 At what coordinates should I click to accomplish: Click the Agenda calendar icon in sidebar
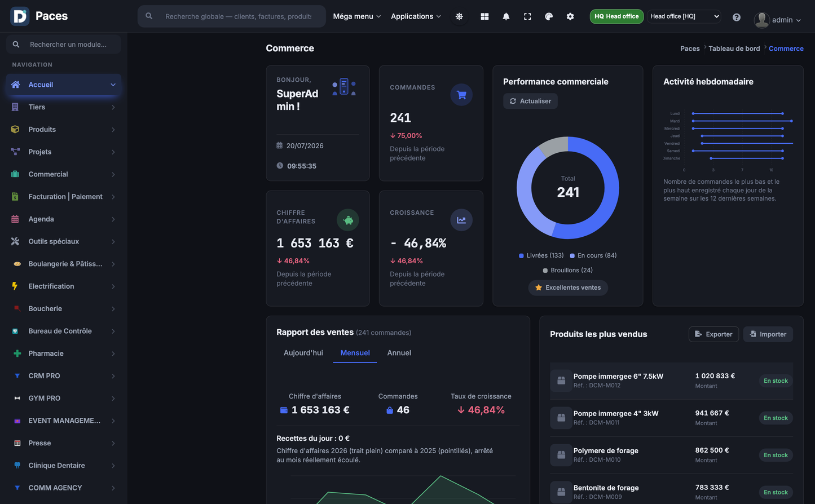pyautogui.click(x=15, y=219)
